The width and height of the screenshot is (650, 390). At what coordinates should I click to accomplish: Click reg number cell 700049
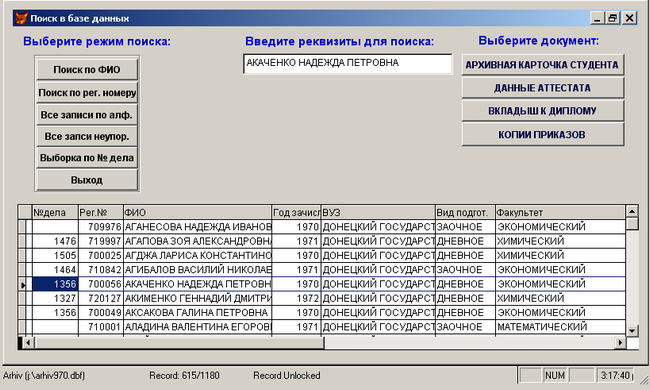pyautogui.click(x=101, y=312)
